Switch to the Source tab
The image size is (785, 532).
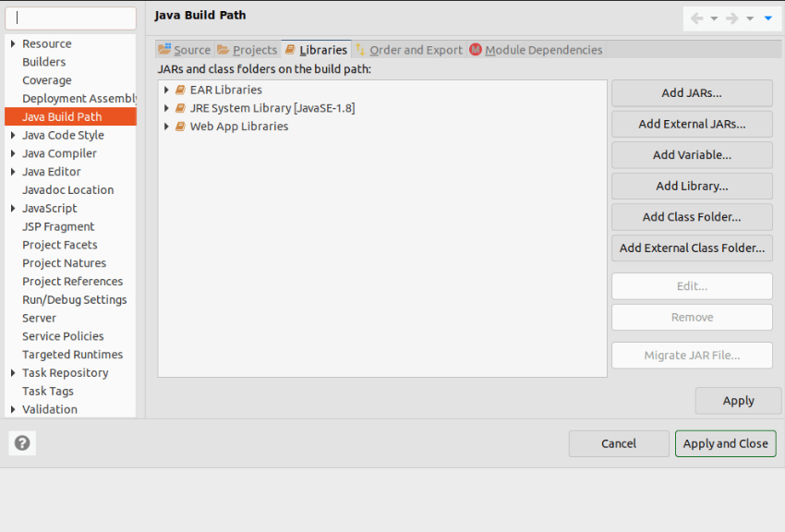[x=185, y=50]
